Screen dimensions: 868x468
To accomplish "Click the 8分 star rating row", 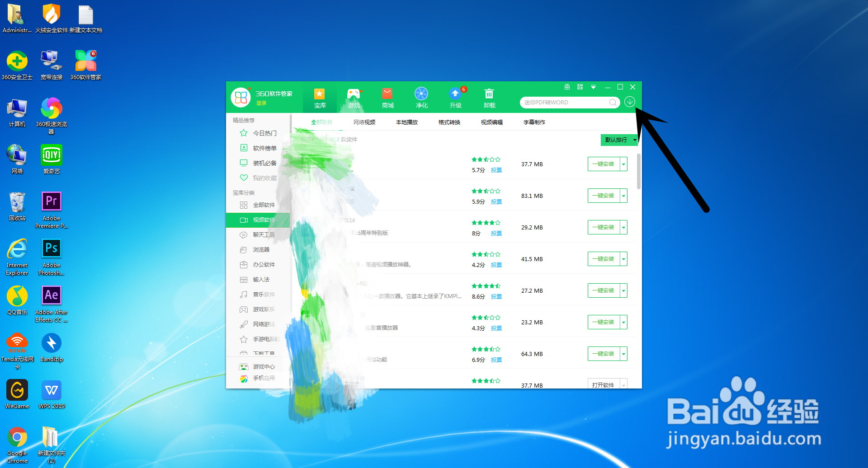I will pyautogui.click(x=486, y=223).
